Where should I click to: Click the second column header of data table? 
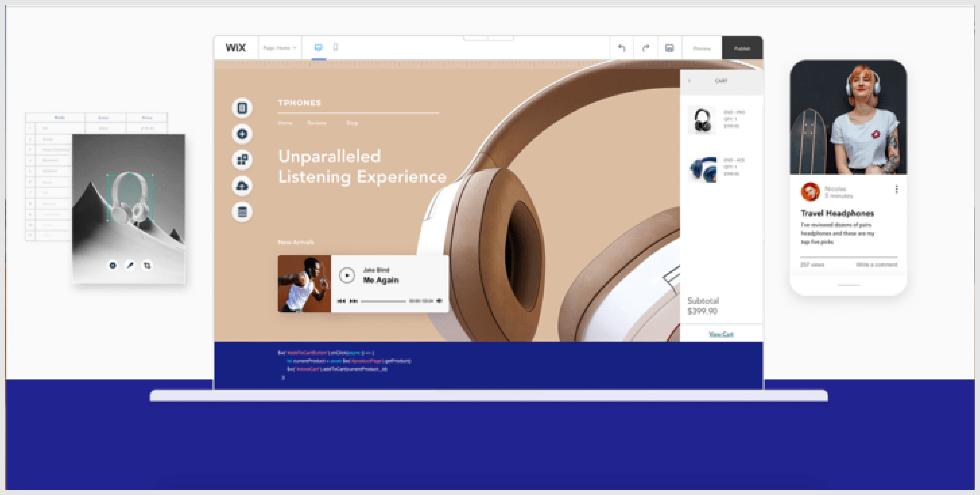(103, 118)
